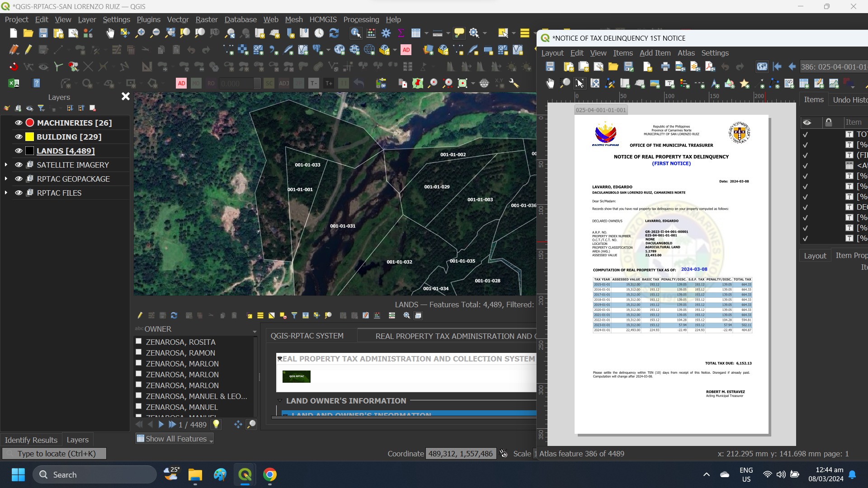The image size is (868, 488).
Task: Hide the MACHINERIES layer
Action: 18,122
